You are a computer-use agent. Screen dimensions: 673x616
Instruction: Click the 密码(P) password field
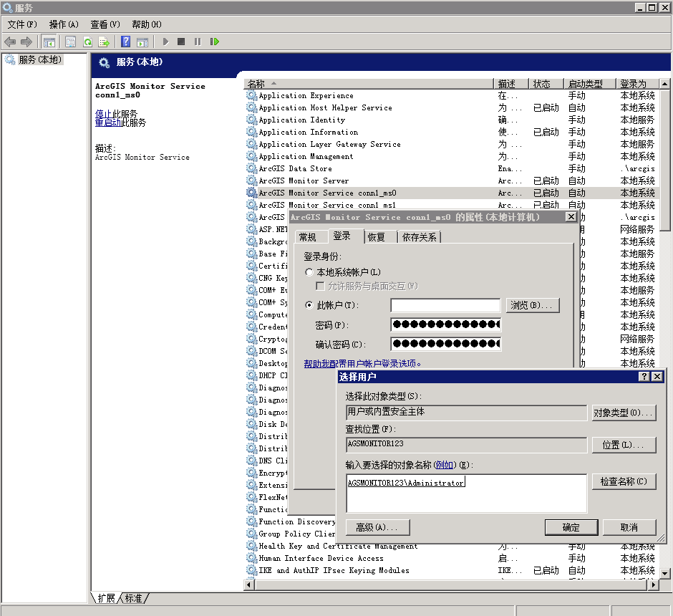445,324
